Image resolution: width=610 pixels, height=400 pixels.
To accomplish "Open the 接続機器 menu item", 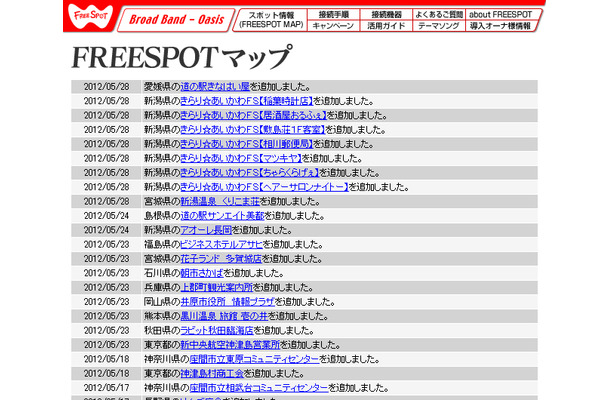I will (386, 15).
